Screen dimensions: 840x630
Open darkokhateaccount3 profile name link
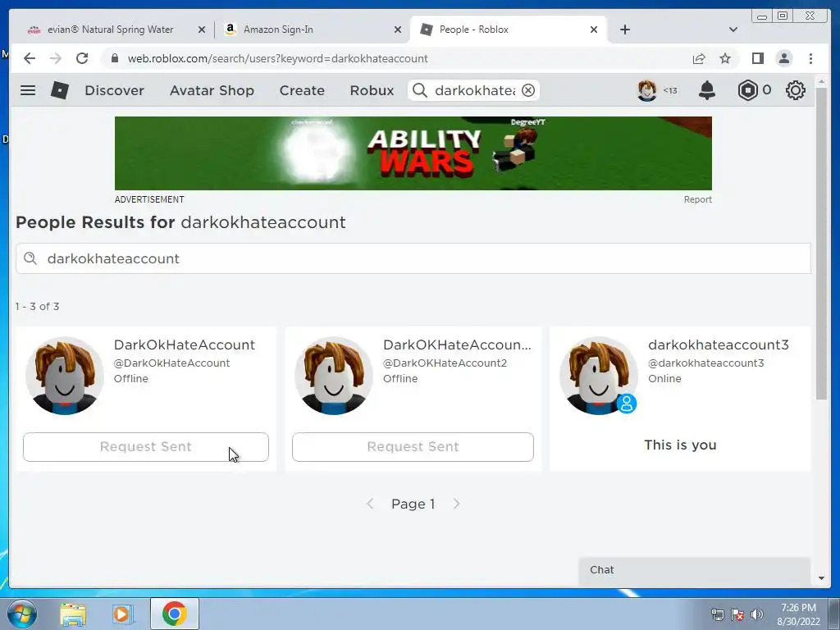tap(719, 345)
